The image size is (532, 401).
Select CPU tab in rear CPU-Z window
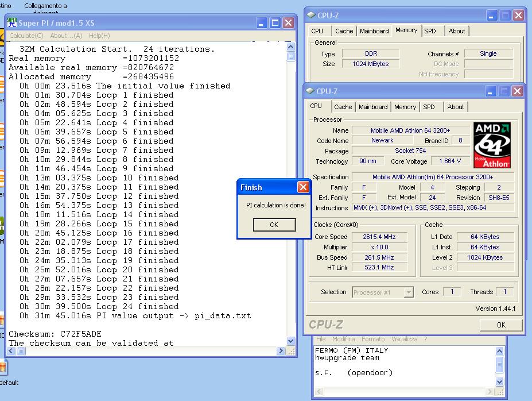click(x=317, y=31)
